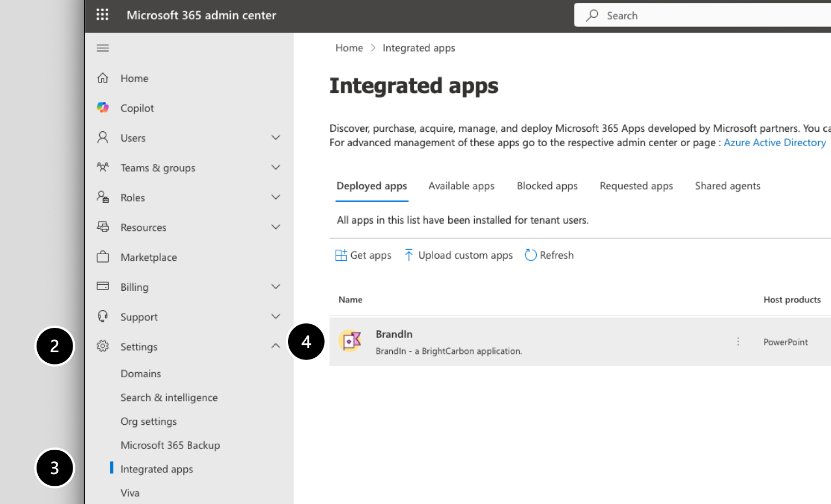Switch to the Available apps tab
This screenshot has height=504, width=831.
click(x=461, y=186)
